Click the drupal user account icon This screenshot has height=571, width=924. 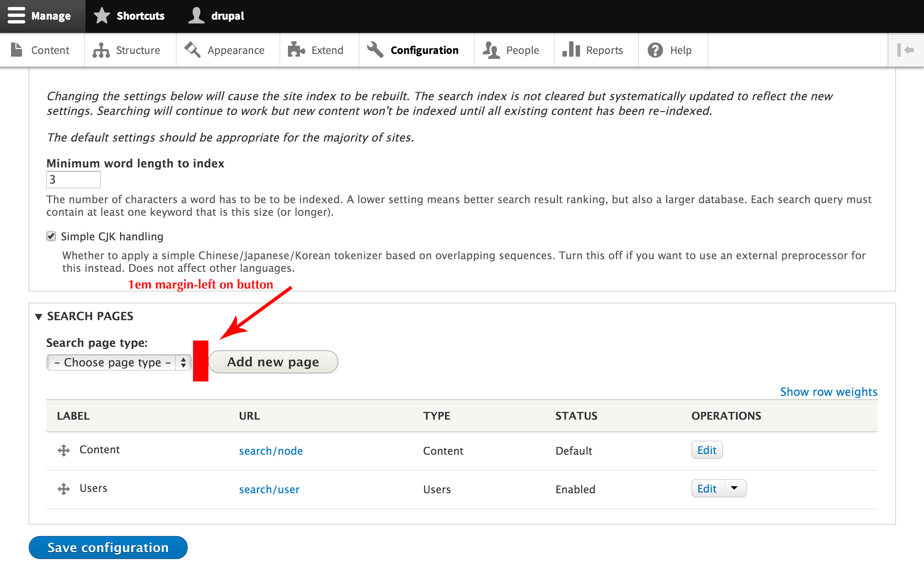[x=196, y=16]
